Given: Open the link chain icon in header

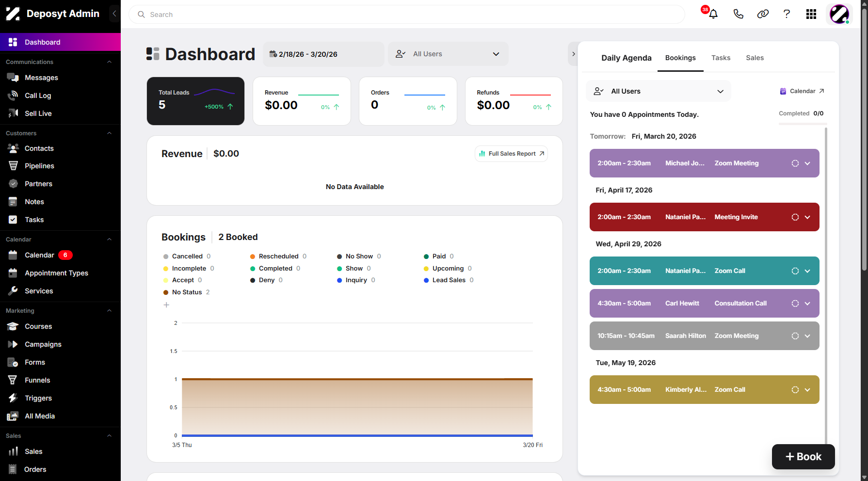Looking at the screenshot, I should coord(763,14).
